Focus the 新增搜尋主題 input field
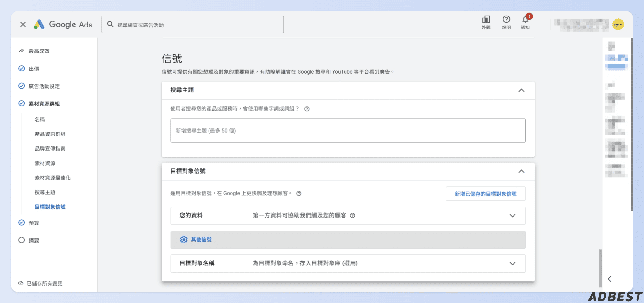 348,131
